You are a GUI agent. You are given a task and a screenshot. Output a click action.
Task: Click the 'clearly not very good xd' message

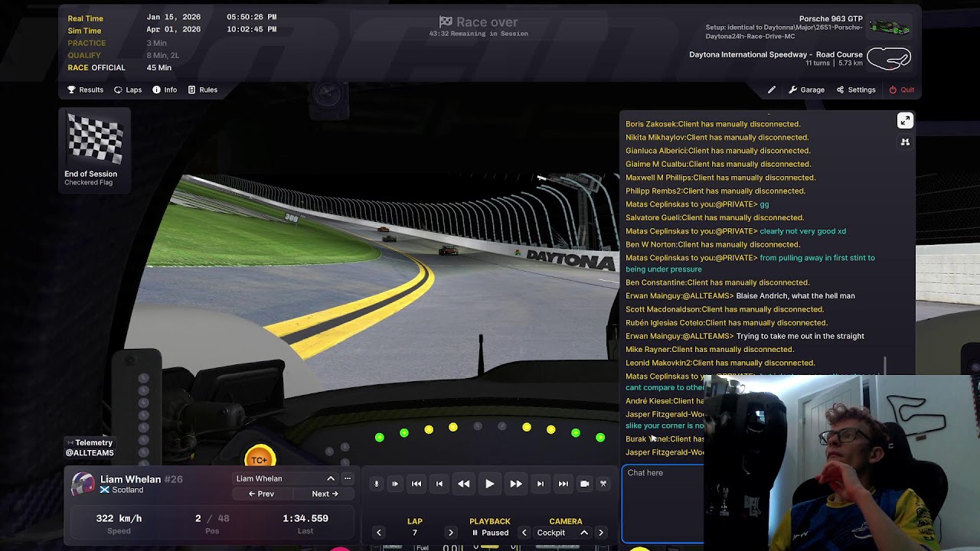point(802,231)
